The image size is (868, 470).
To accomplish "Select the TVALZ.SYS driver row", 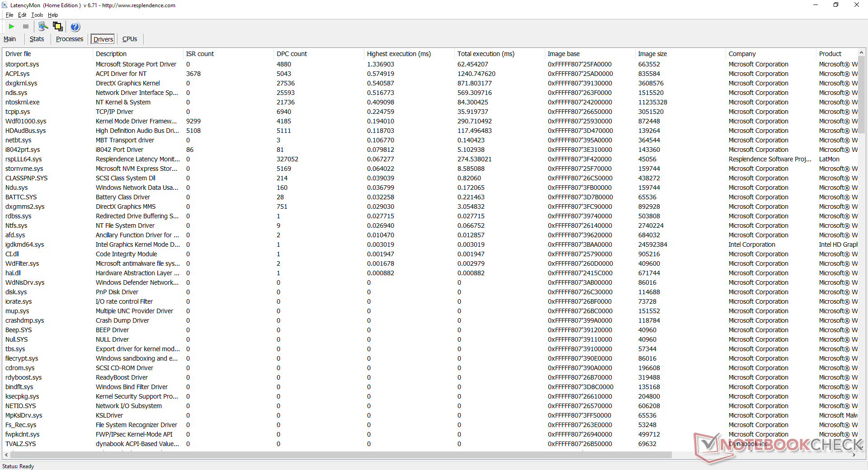I will pyautogui.click(x=430, y=444).
